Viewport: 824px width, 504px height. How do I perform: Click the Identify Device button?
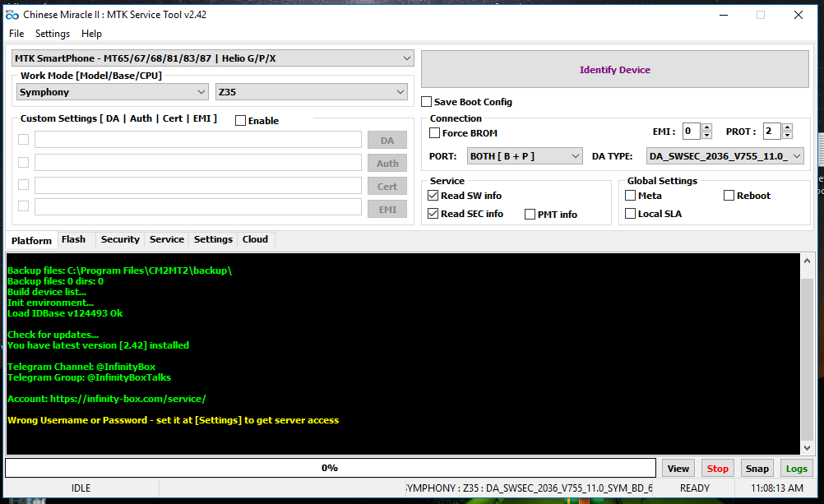614,70
